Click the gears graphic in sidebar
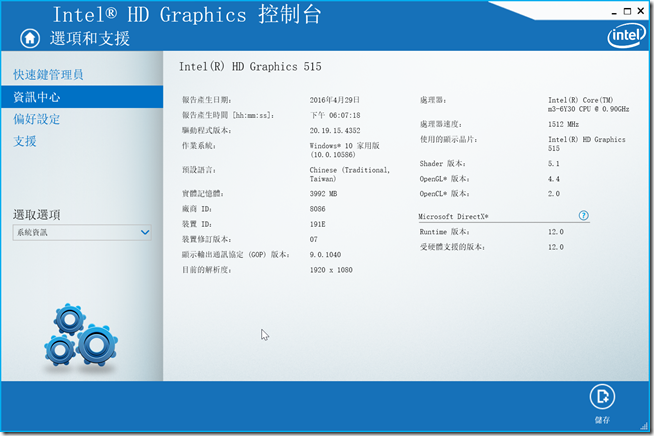 pos(81,336)
